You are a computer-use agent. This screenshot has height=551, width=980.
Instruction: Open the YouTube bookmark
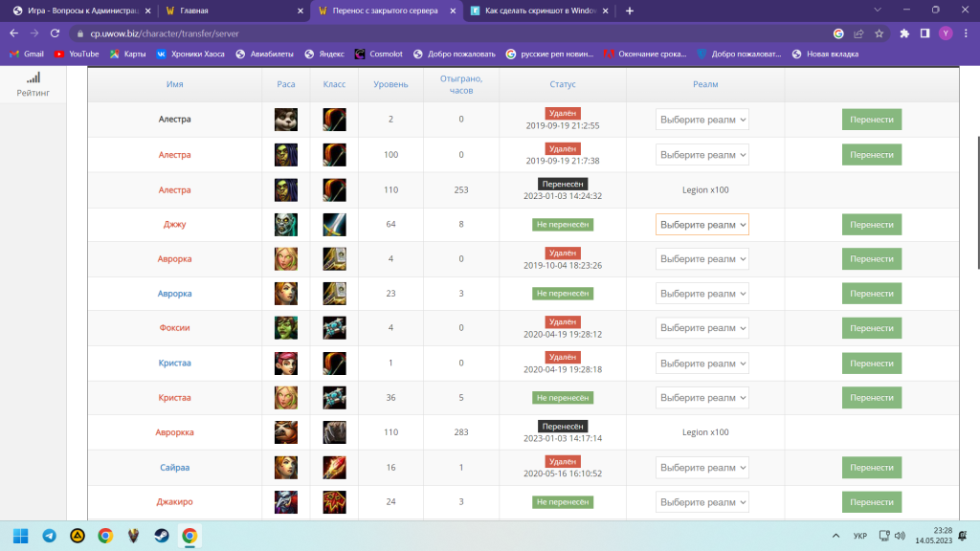[77, 54]
